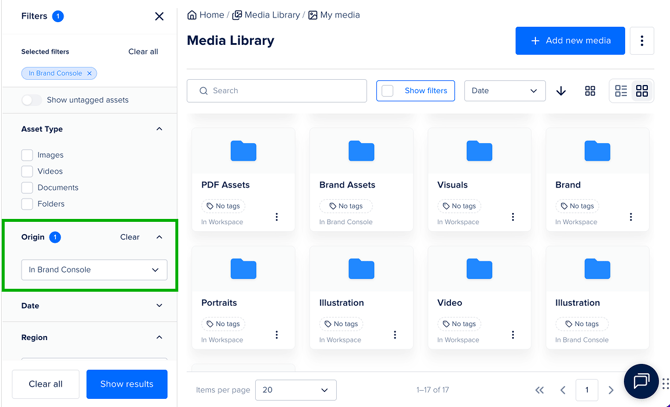Open the more options menu beside Add new media
Screen dimensions: 670x407
(x=642, y=41)
